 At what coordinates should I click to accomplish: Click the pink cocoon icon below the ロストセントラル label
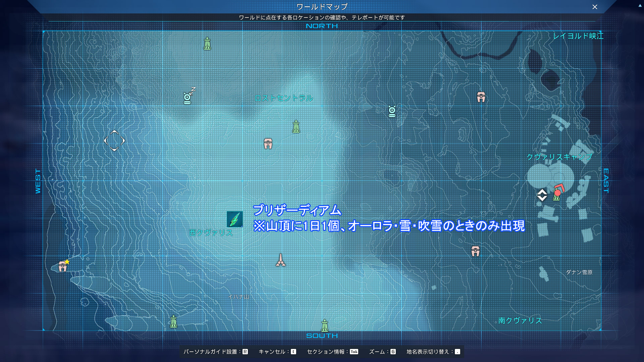268,144
